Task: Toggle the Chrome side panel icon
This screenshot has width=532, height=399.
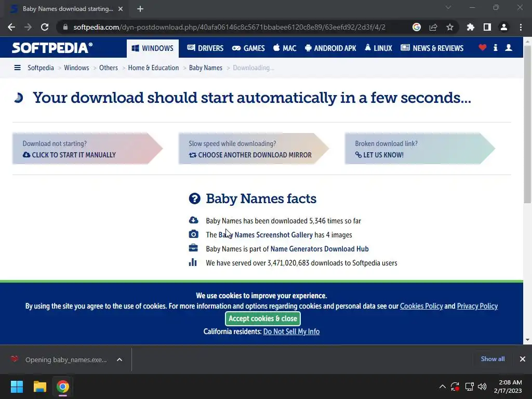Action: coord(487,27)
